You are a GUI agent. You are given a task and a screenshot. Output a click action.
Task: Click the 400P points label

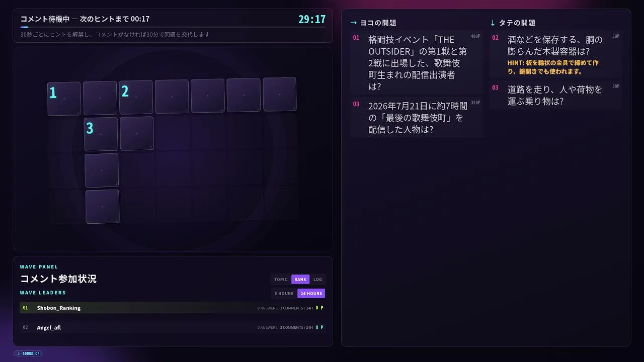[x=475, y=36]
